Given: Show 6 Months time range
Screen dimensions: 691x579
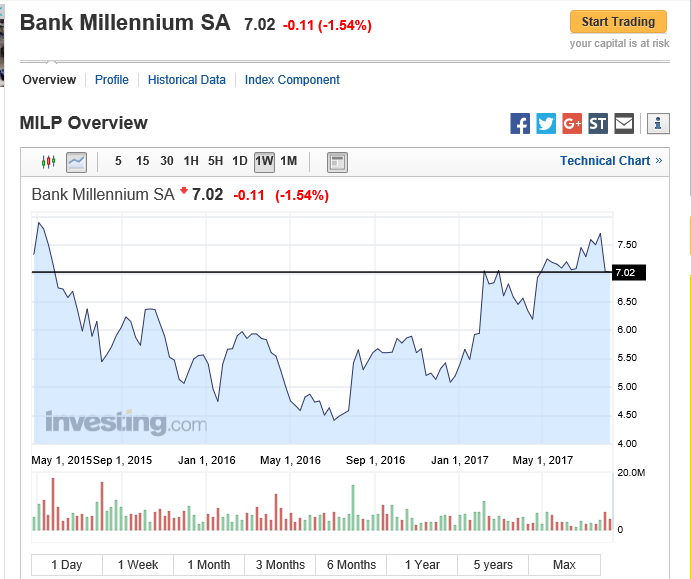Looking at the screenshot, I should tap(351, 564).
